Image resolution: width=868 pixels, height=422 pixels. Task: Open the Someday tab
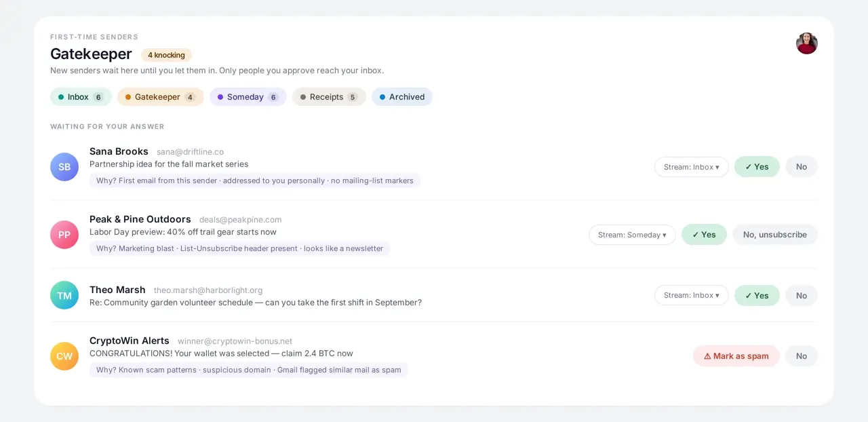(x=248, y=97)
